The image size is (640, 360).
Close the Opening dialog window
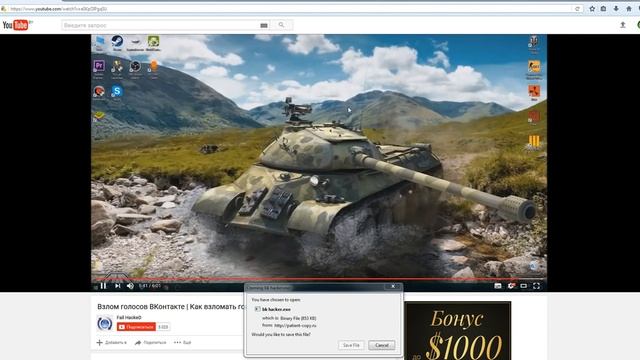coord(393,287)
